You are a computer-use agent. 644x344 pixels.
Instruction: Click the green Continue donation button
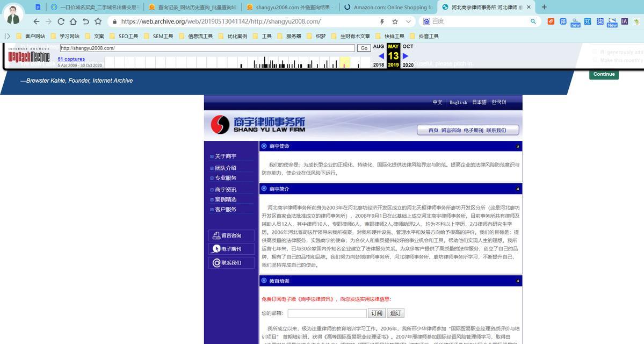pos(604,74)
